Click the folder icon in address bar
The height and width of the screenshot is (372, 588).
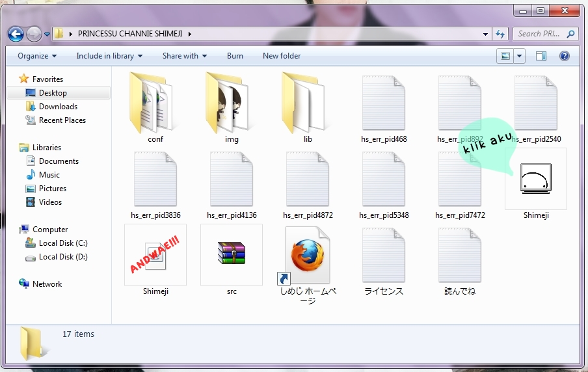click(x=59, y=34)
